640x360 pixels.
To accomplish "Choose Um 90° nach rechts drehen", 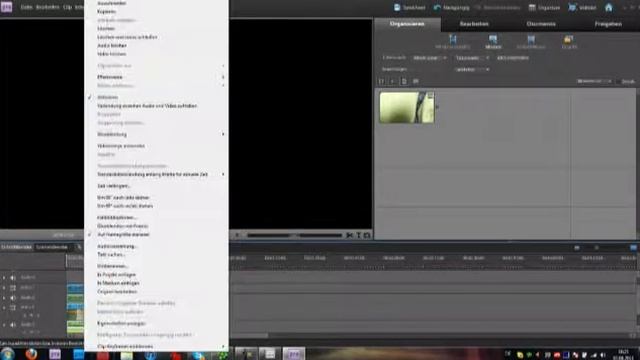I will point(125,206).
